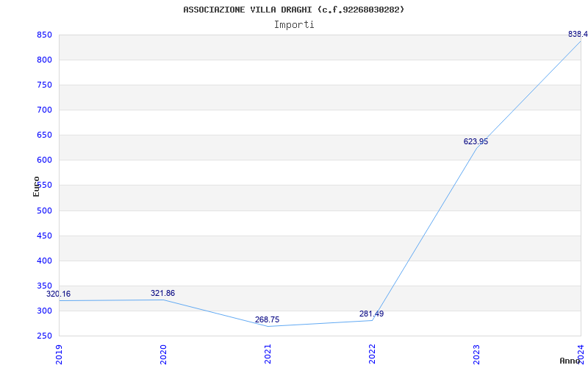Click the 750 y-axis tick label

(x=44, y=85)
